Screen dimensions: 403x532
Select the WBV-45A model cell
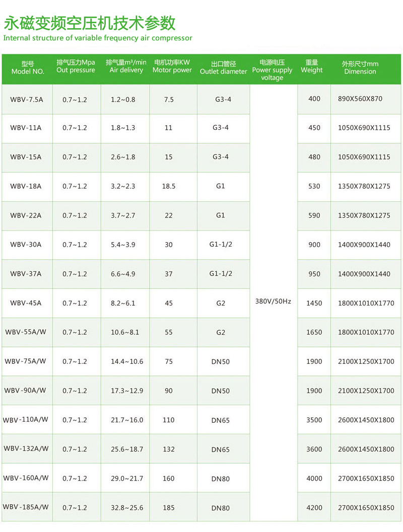click(26, 303)
